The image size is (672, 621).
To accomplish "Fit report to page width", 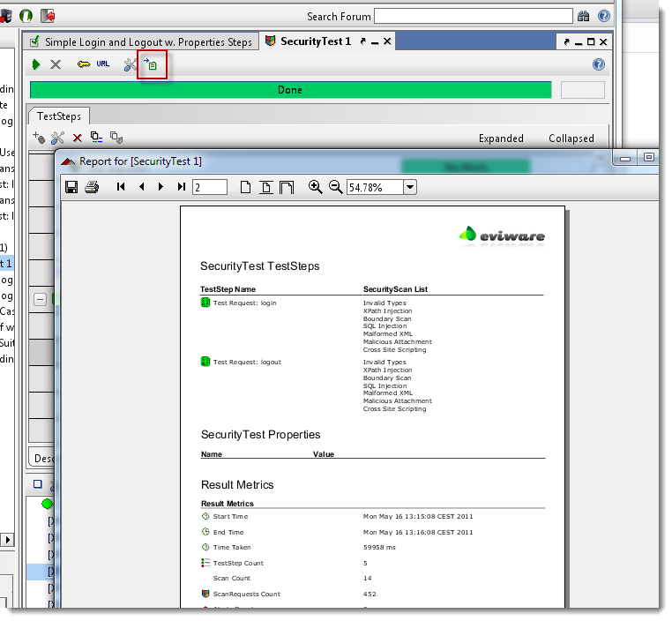I will (x=287, y=187).
